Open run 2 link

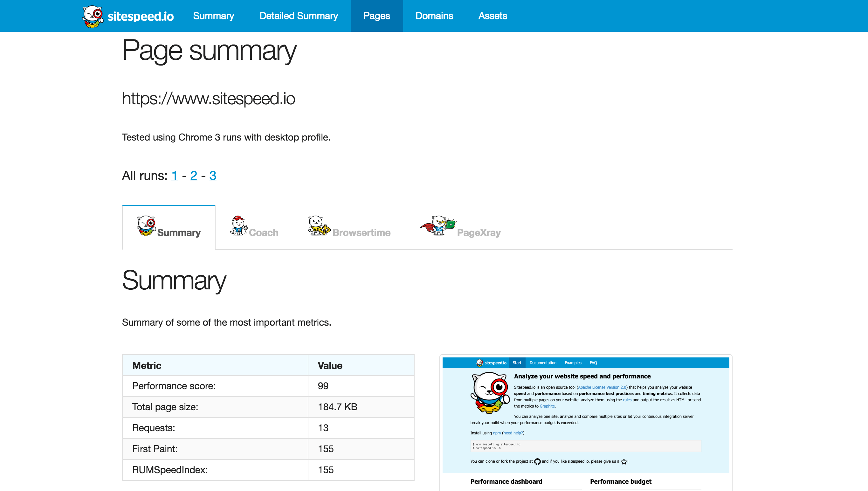pyautogui.click(x=194, y=176)
